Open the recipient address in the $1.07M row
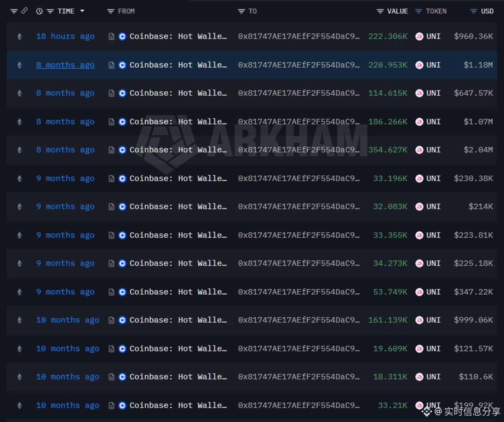504x422 pixels. tap(299, 122)
